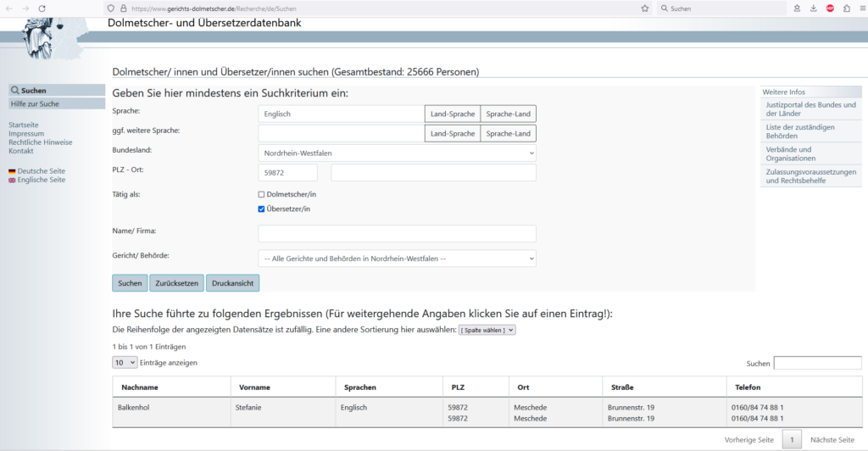Click the browser back arrow
Viewport: 868px width, 451px height.
tap(9, 8)
